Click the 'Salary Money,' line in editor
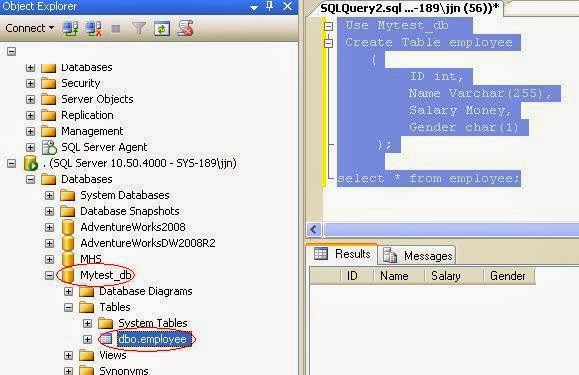 pyautogui.click(x=460, y=110)
